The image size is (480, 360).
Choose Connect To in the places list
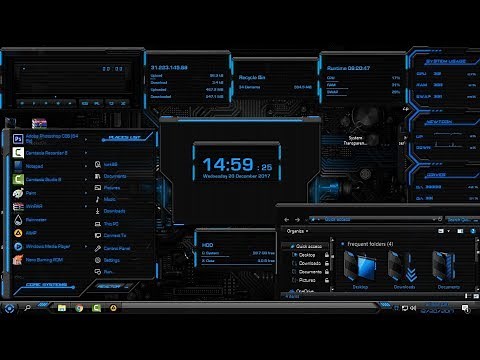pyautogui.click(x=110, y=235)
